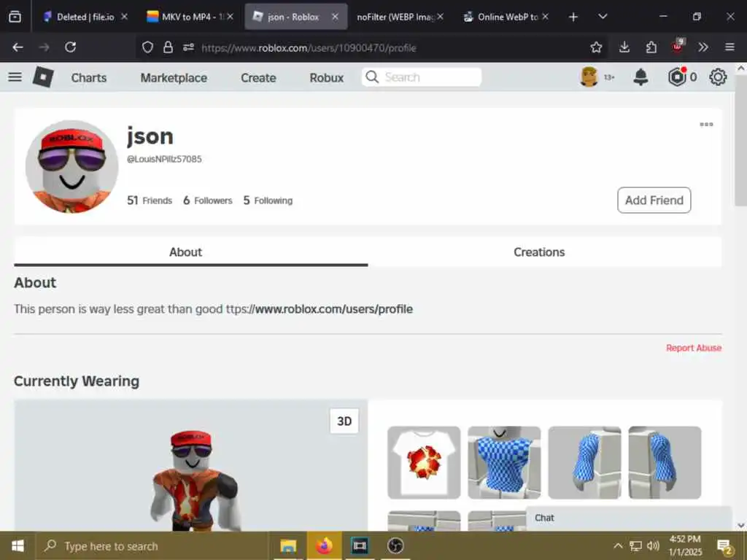
Task: Select the Creations tab
Action: pos(539,252)
